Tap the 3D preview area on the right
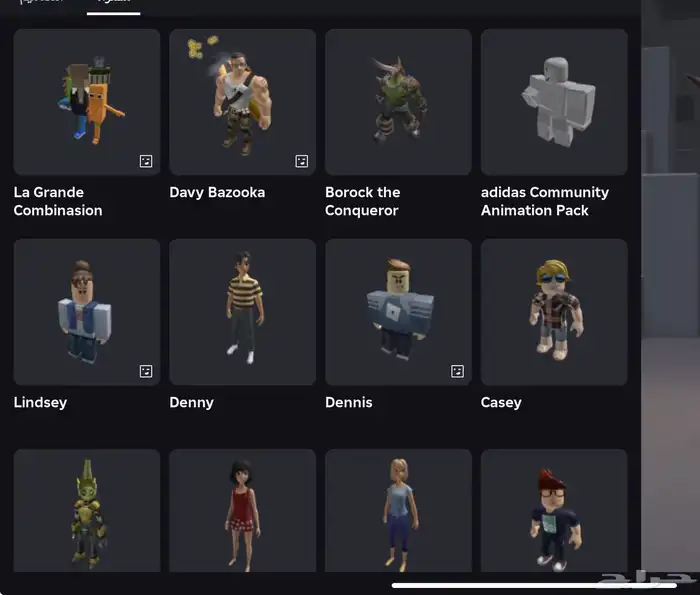This screenshot has height=595, width=700. pyautogui.click(x=670, y=300)
